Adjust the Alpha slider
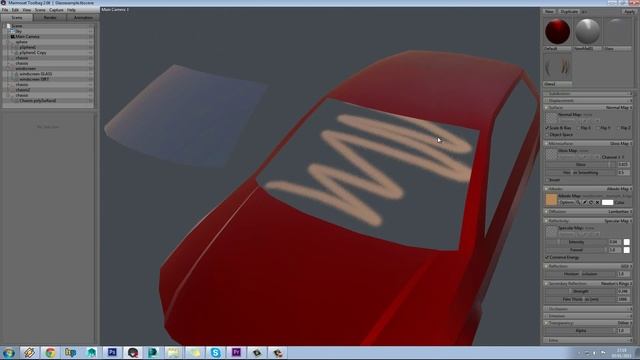 click(x=581, y=331)
